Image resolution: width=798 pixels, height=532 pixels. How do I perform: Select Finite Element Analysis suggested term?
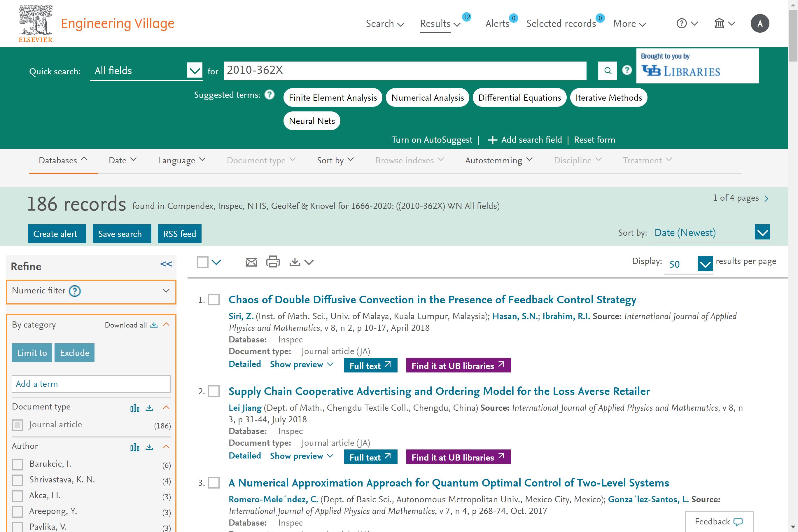(x=333, y=98)
